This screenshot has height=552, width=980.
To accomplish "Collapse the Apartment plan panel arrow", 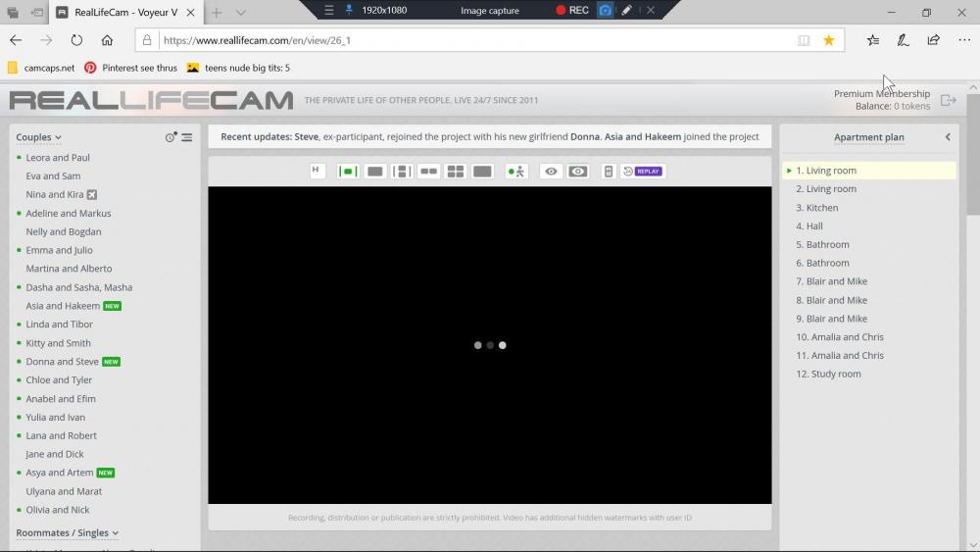I will point(948,137).
